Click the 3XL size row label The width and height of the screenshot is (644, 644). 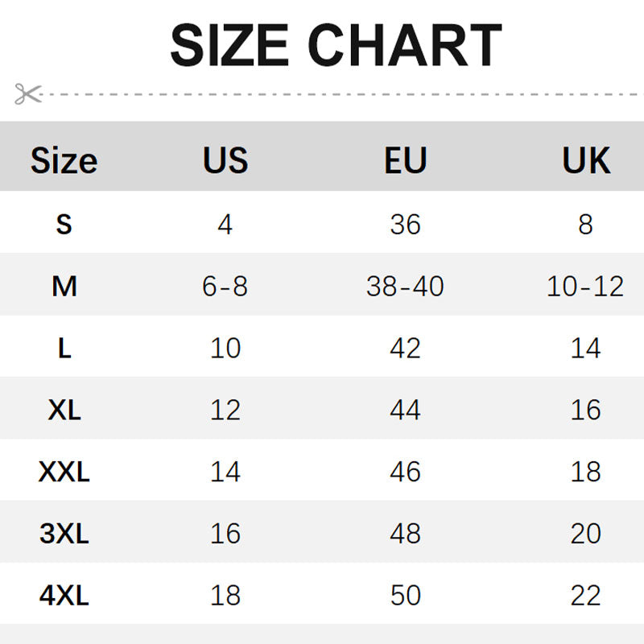[x=64, y=534]
